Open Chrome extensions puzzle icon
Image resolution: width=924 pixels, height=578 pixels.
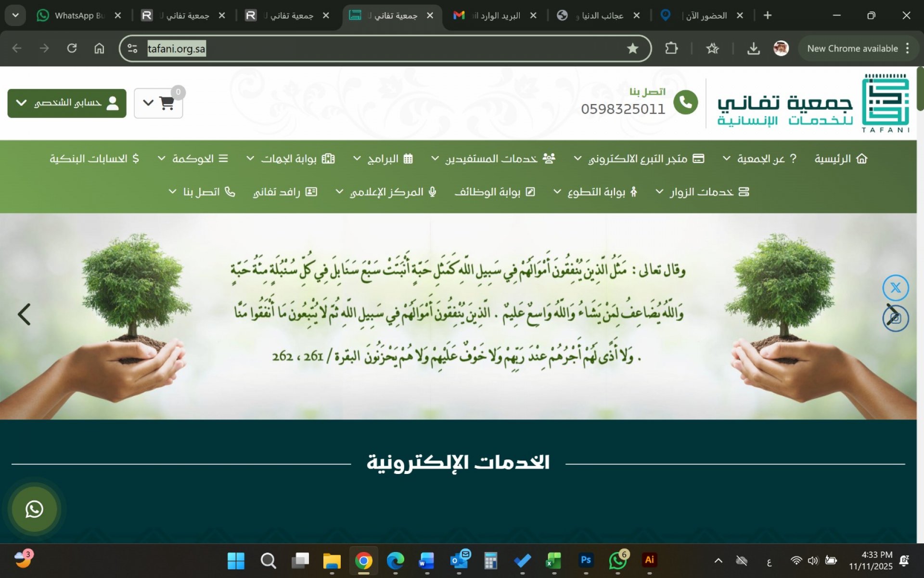(671, 48)
